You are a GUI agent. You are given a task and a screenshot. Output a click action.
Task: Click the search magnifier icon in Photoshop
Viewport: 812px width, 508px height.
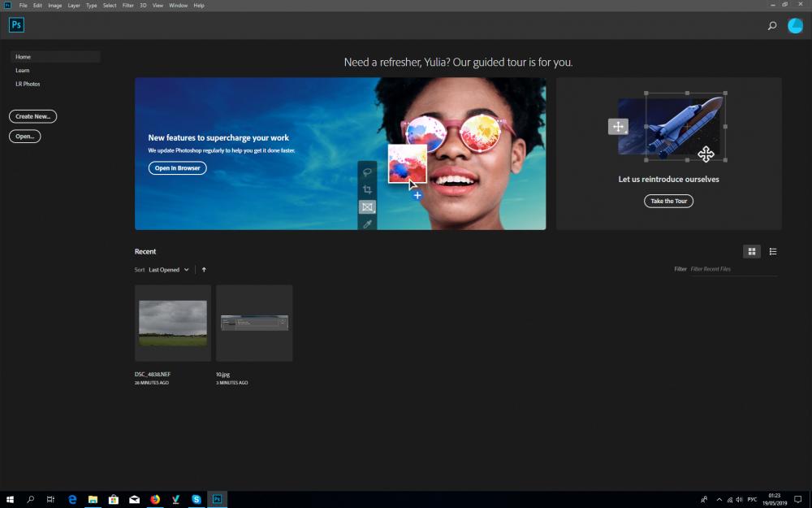[x=772, y=25]
